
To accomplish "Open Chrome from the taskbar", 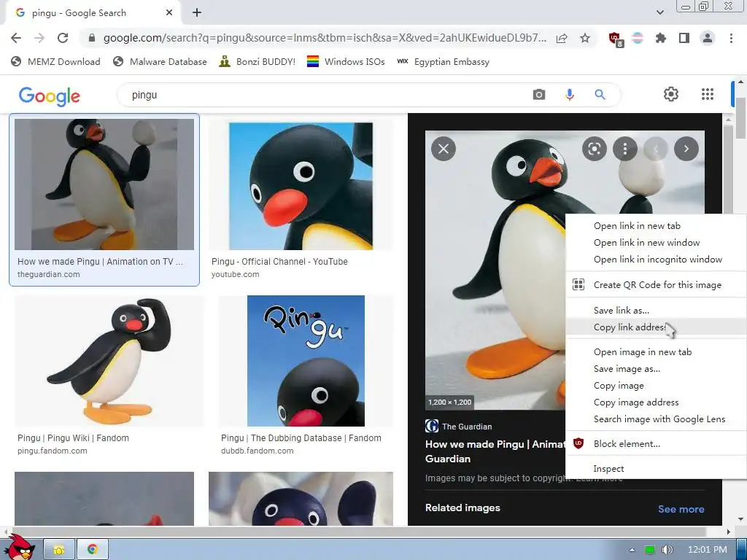I will tap(93, 550).
